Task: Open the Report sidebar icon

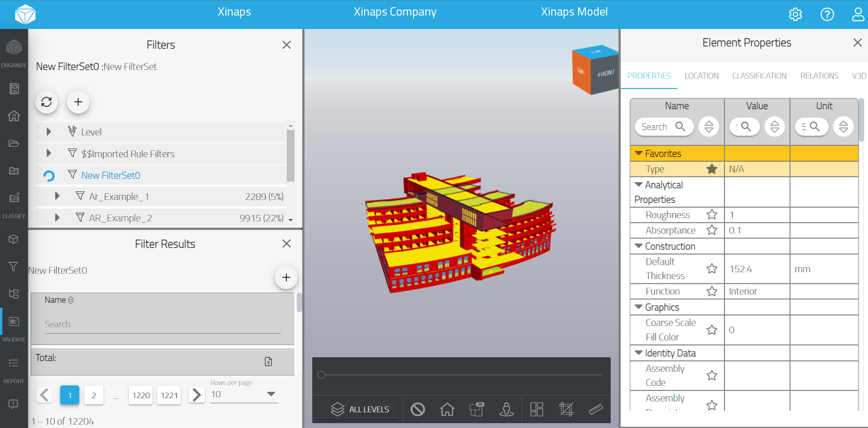Action: click(x=14, y=363)
